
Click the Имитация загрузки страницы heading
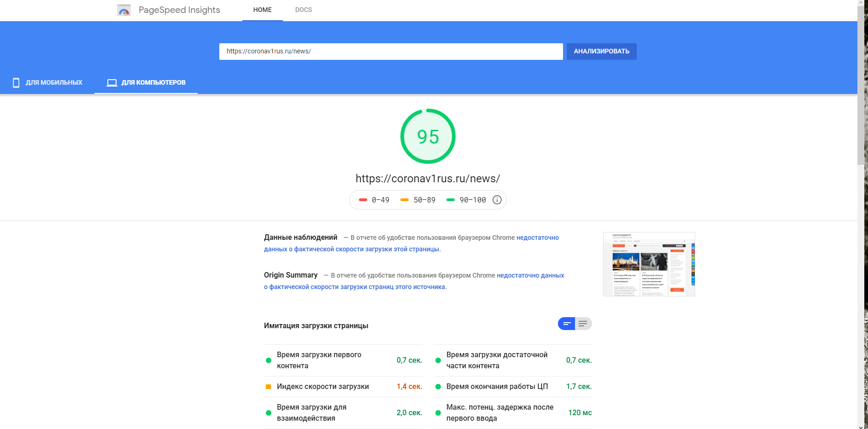[316, 326]
